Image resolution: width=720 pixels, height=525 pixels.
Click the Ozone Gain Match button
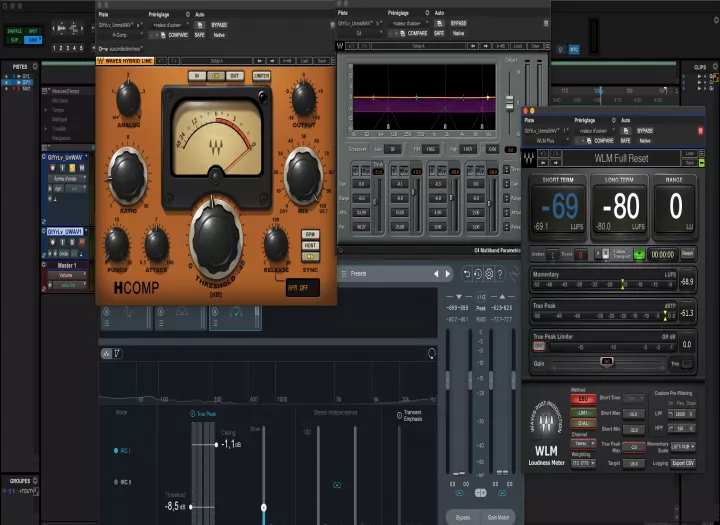(x=498, y=517)
